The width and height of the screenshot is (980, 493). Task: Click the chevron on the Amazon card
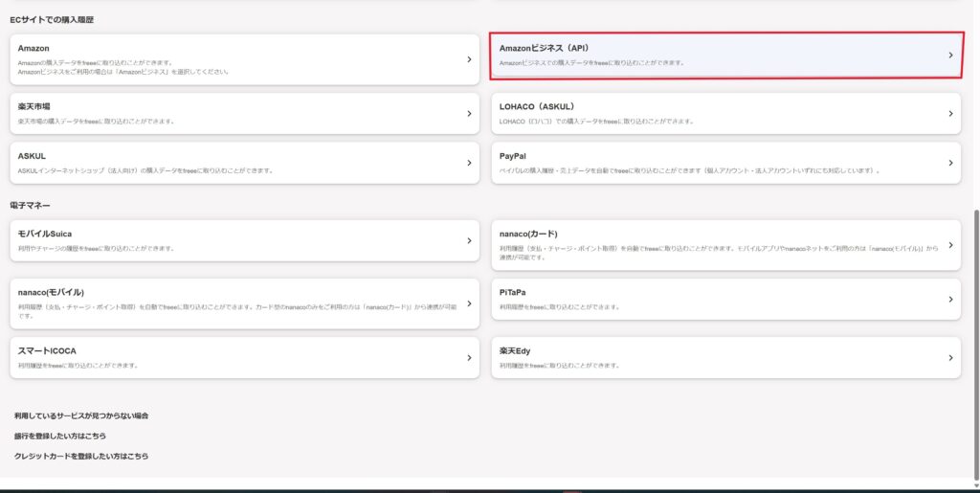coord(469,59)
